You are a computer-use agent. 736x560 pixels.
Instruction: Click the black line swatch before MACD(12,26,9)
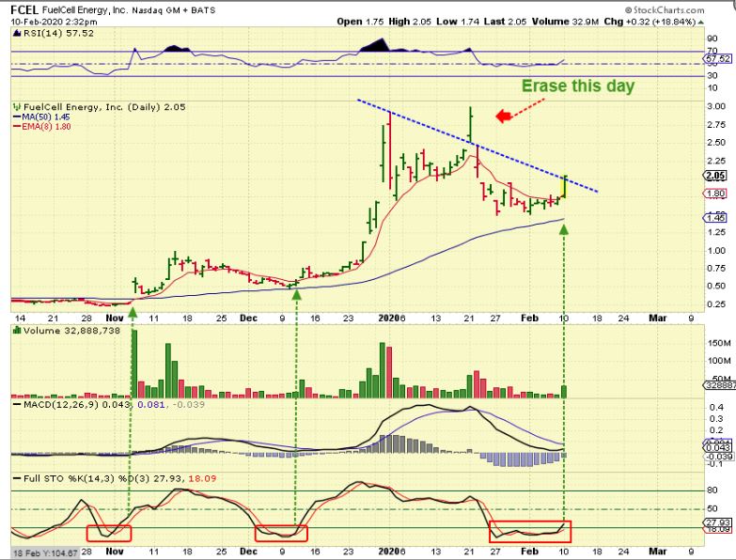pyautogui.click(x=17, y=404)
